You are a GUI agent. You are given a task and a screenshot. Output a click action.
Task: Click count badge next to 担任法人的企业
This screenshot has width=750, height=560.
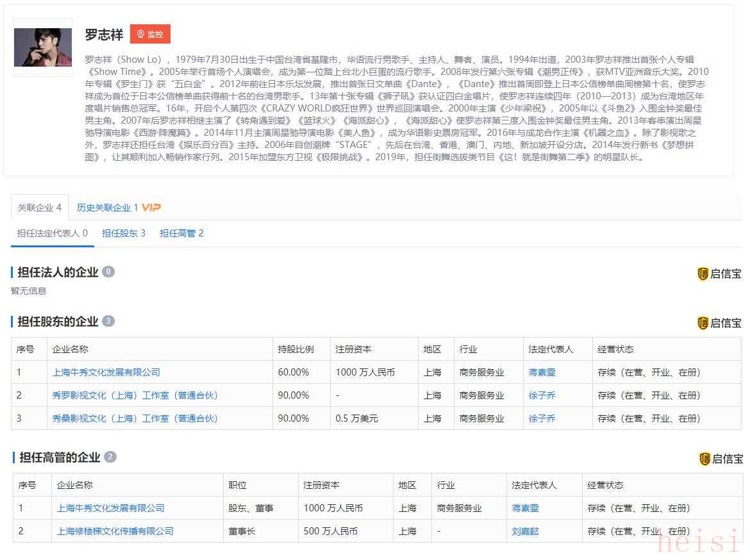coord(108,272)
